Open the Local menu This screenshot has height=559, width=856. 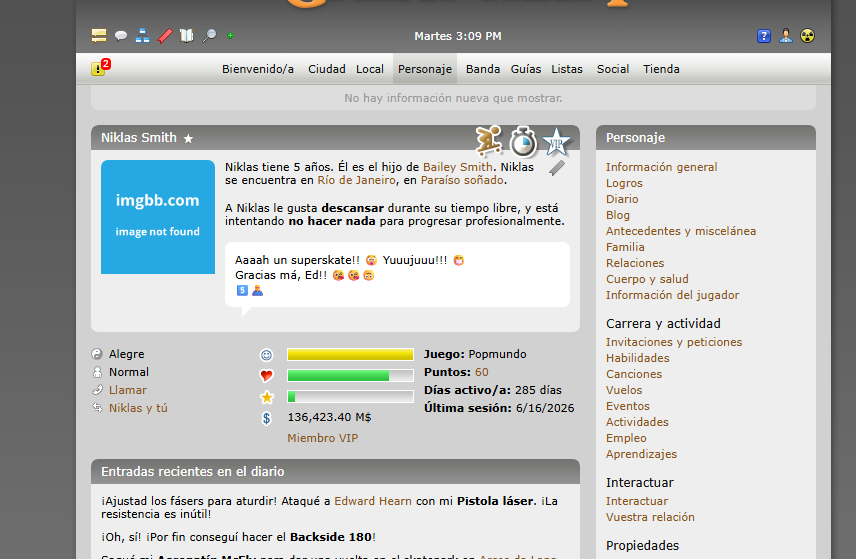coord(370,69)
